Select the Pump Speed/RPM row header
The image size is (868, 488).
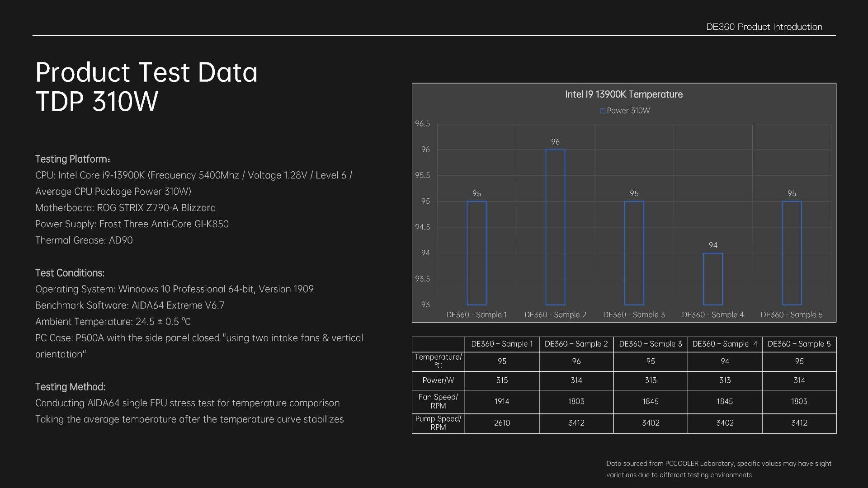point(438,423)
